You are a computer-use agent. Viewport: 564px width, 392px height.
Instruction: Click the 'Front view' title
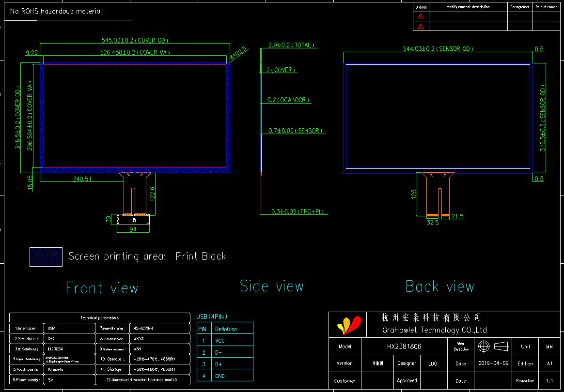[102, 288]
